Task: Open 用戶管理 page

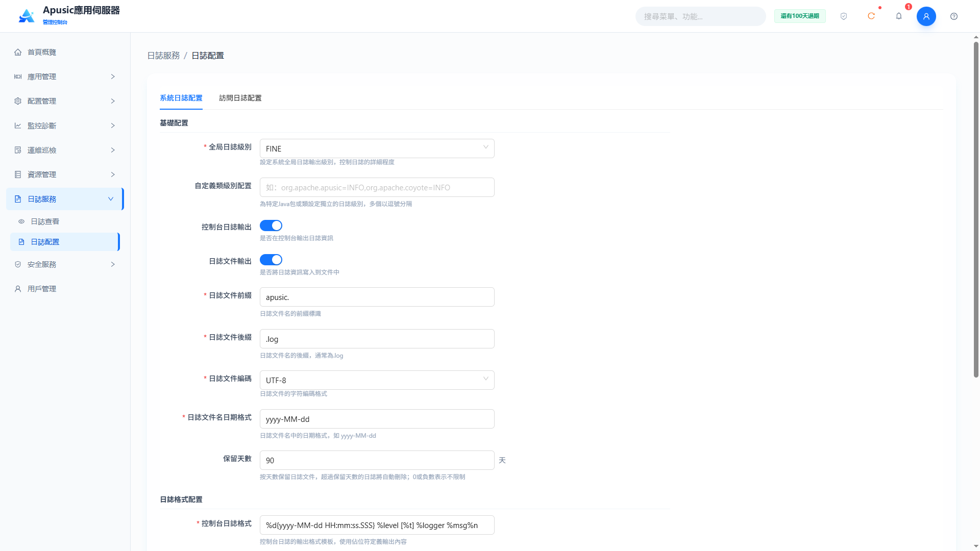Action: (65, 289)
